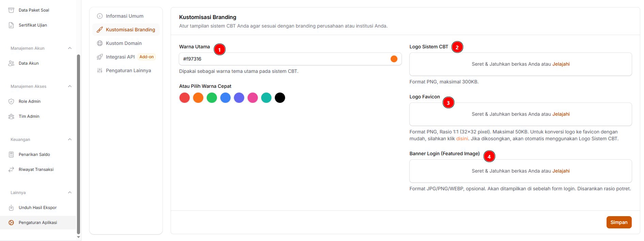The width and height of the screenshot is (644, 241).
Task: Pick the red quick color
Action: [x=185, y=98]
